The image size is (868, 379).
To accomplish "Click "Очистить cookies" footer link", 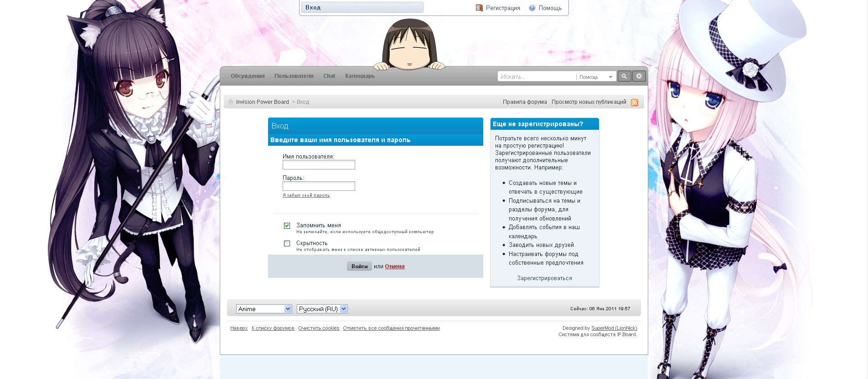I will (x=319, y=328).
